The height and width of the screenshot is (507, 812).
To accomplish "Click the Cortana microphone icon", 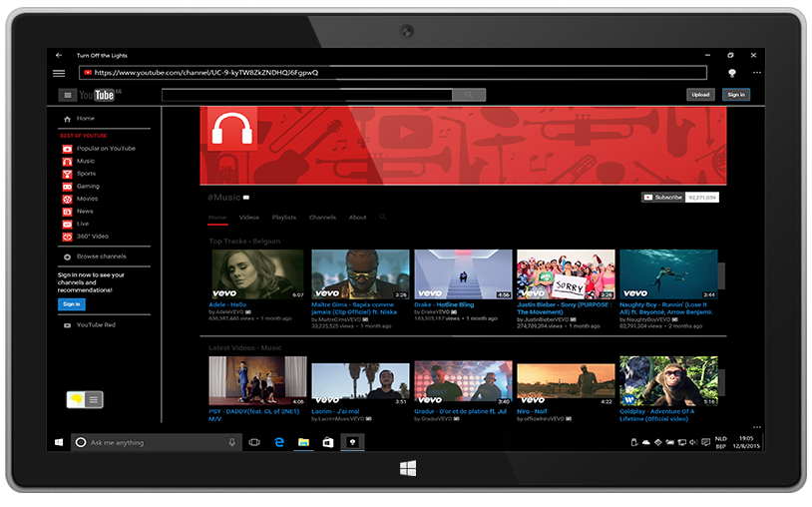I will tap(232, 442).
